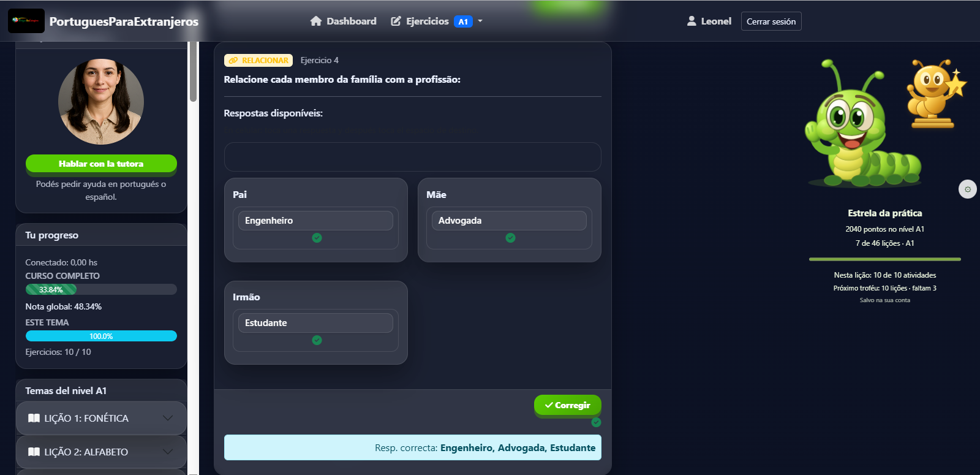Go to the Dashboard nav link

344,21
